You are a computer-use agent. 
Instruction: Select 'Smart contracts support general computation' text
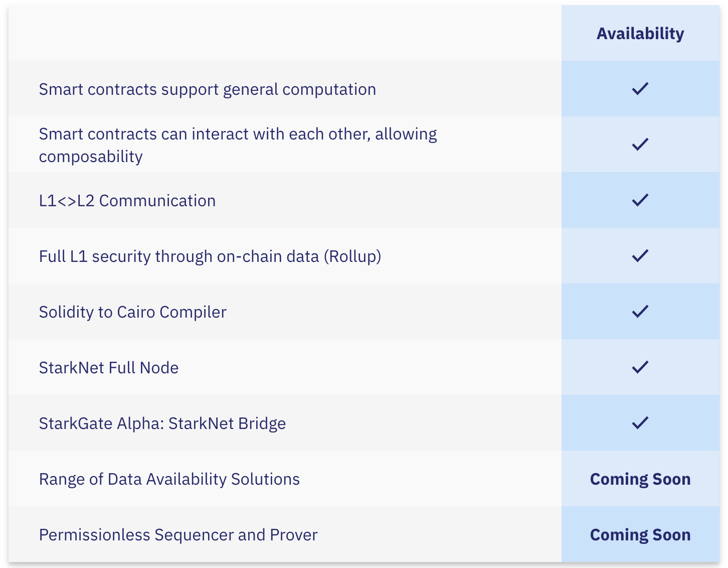point(208,89)
